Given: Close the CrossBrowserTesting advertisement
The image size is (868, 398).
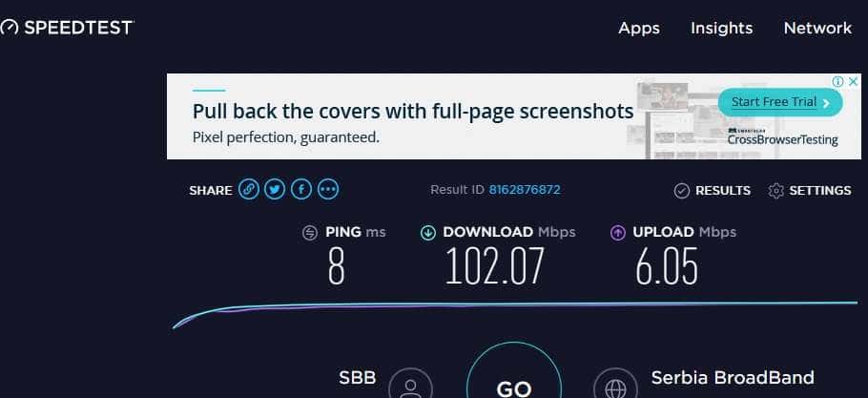Looking at the screenshot, I should [853, 81].
